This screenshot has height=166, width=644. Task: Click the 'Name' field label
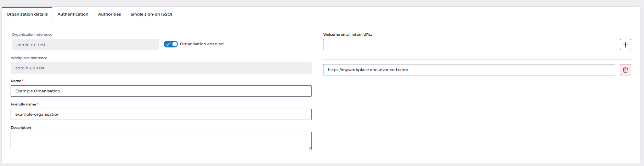click(16, 81)
